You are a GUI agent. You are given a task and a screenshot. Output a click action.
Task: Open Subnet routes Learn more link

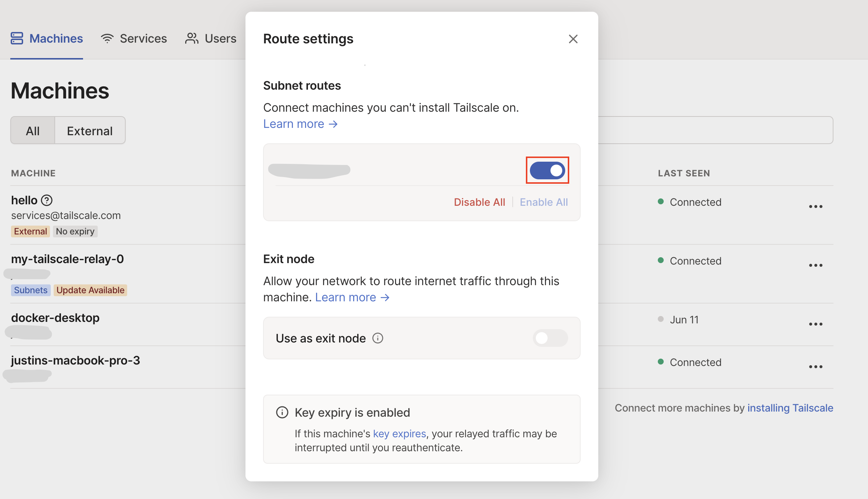pos(300,124)
